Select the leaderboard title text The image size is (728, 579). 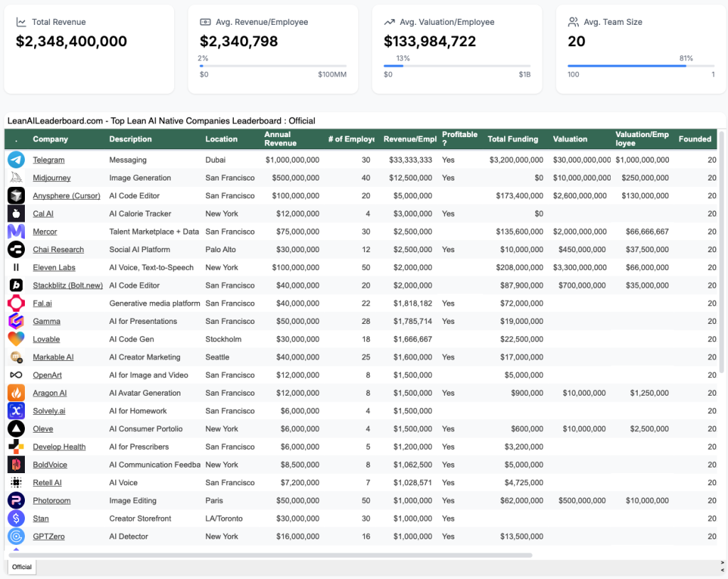click(x=161, y=121)
